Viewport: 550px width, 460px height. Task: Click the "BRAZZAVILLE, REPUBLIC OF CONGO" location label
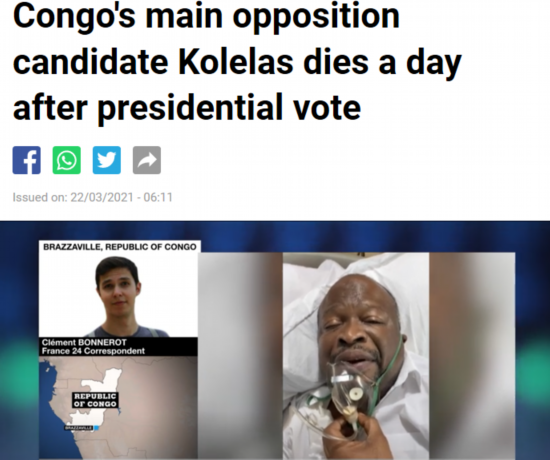120,247
